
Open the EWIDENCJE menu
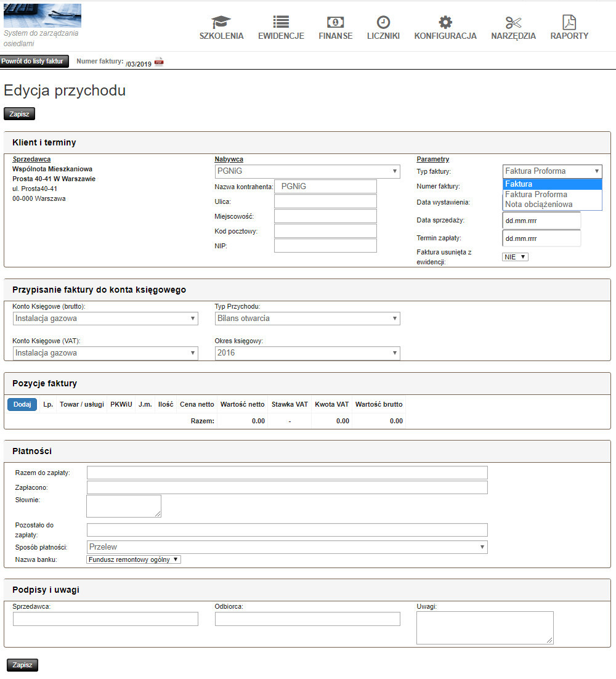(281, 36)
